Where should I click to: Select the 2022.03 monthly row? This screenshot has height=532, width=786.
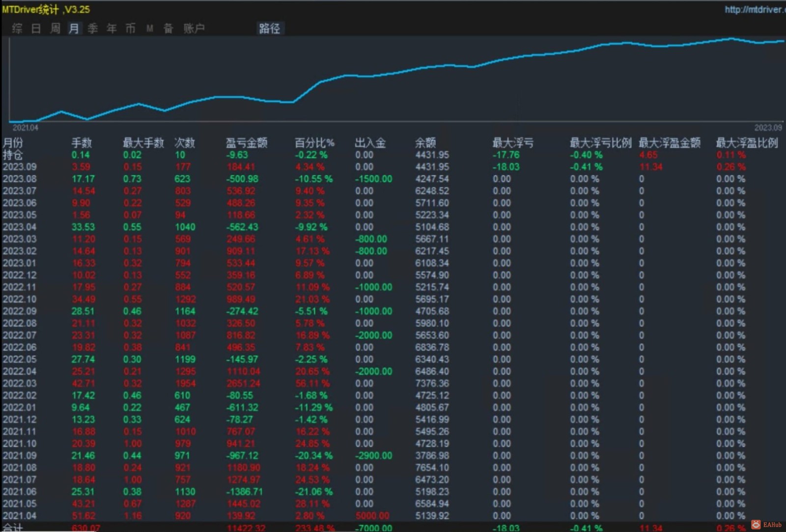point(393,383)
